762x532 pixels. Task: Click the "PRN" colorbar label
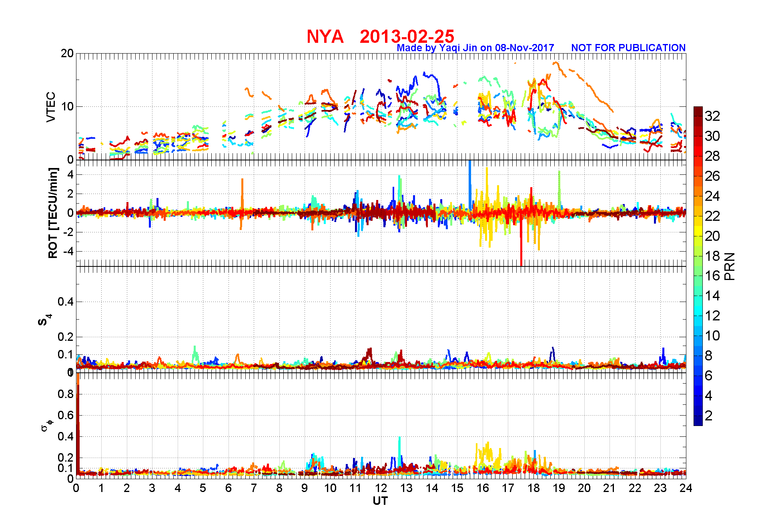tap(730, 266)
